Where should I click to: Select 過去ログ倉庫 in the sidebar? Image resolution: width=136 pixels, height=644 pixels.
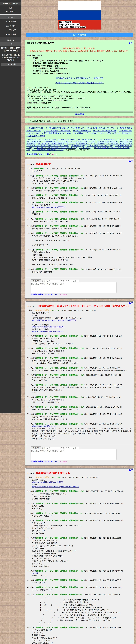coord(11,26)
